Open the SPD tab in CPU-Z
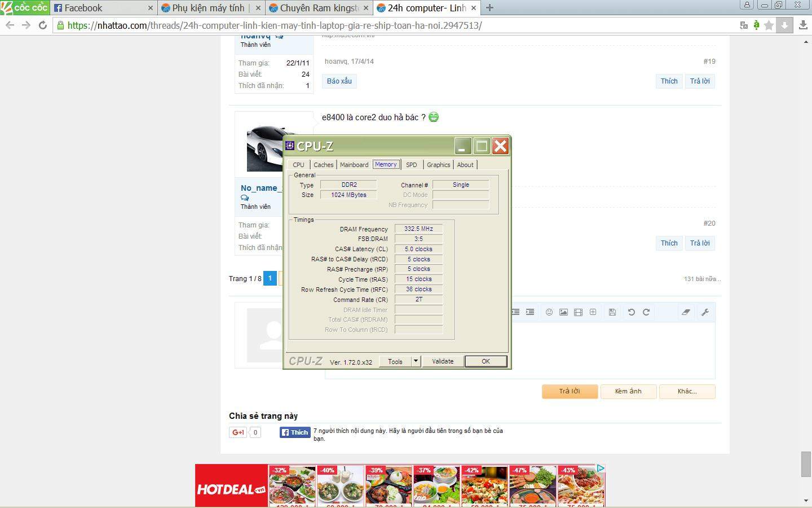 pyautogui.click(x=412, y=165)
